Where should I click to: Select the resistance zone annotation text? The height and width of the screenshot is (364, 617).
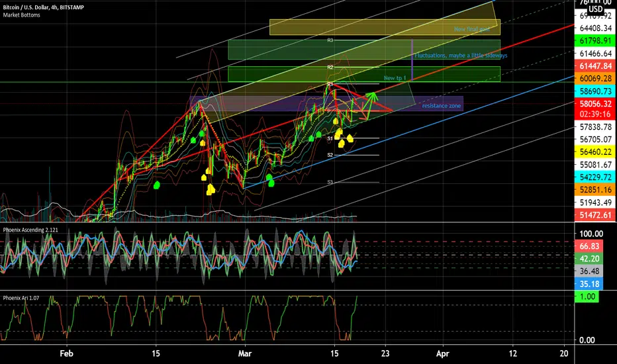coord(442,106)
